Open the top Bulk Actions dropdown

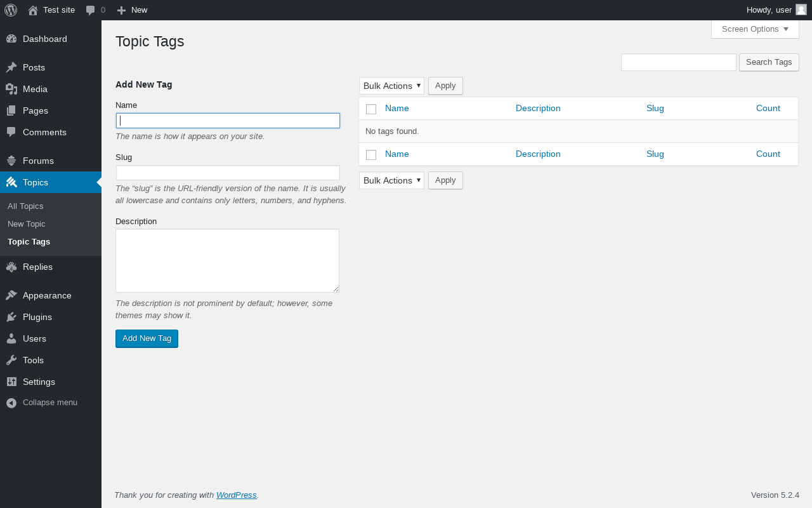[391, 86]
